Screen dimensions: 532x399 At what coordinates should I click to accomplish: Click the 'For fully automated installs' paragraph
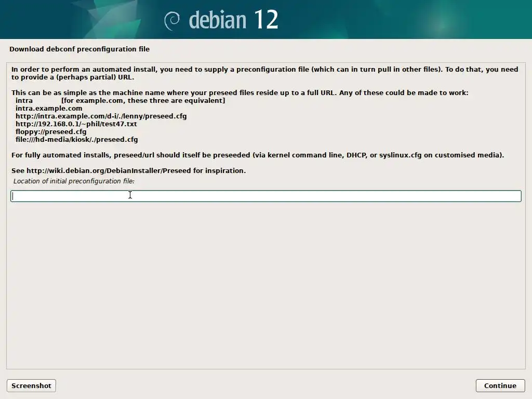pyautogui.click(x=258, y=155)
